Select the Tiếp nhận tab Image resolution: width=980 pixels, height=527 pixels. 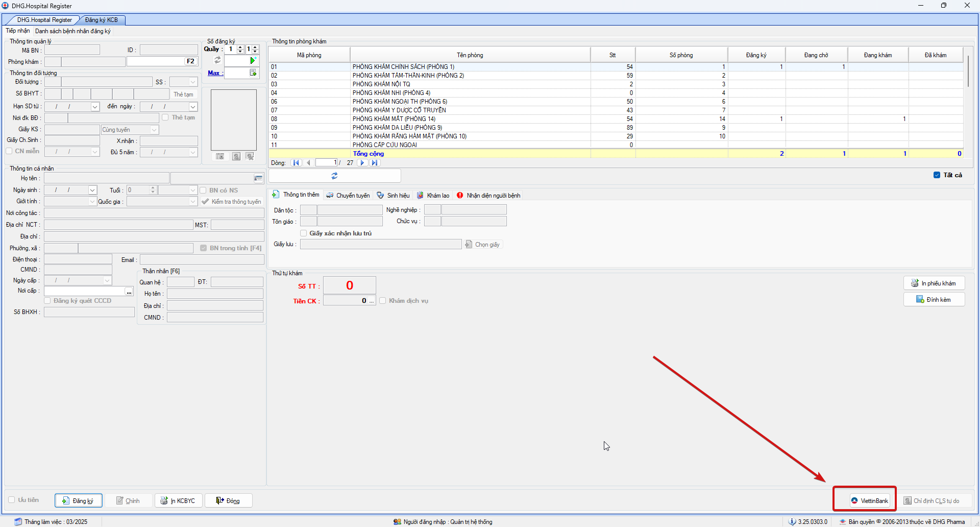point(18,31)
